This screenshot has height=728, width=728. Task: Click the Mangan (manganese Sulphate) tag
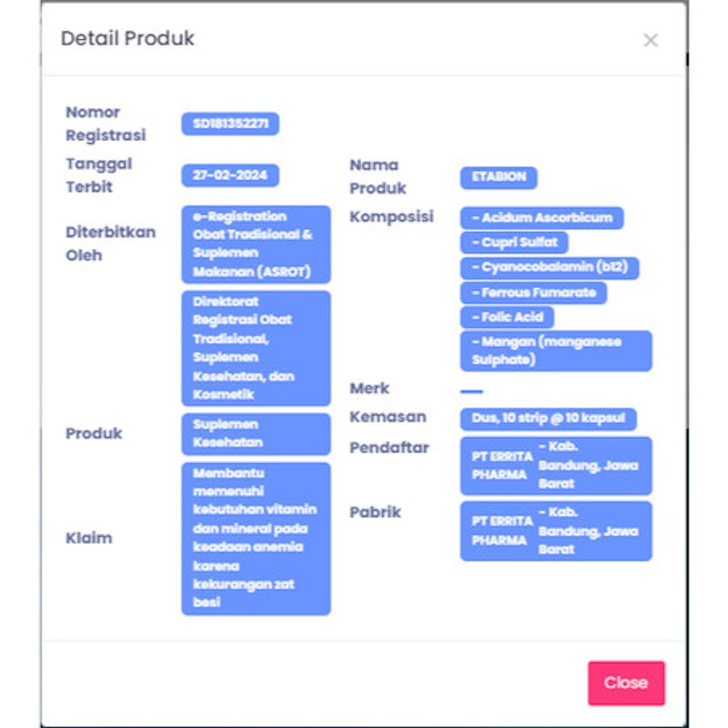pyautogui.click(x=556, y=351)
